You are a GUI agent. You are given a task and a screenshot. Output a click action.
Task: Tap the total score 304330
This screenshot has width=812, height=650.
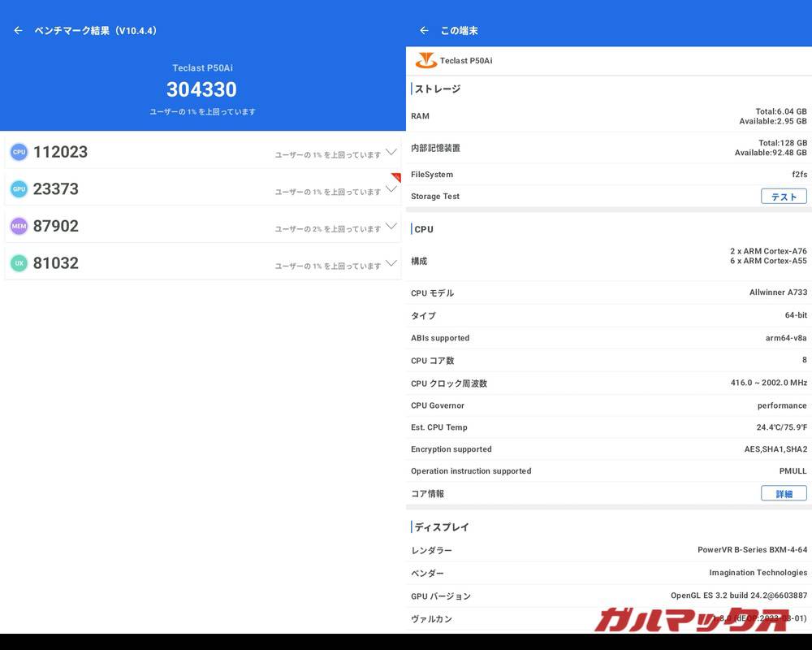click(x=201, y=89)
